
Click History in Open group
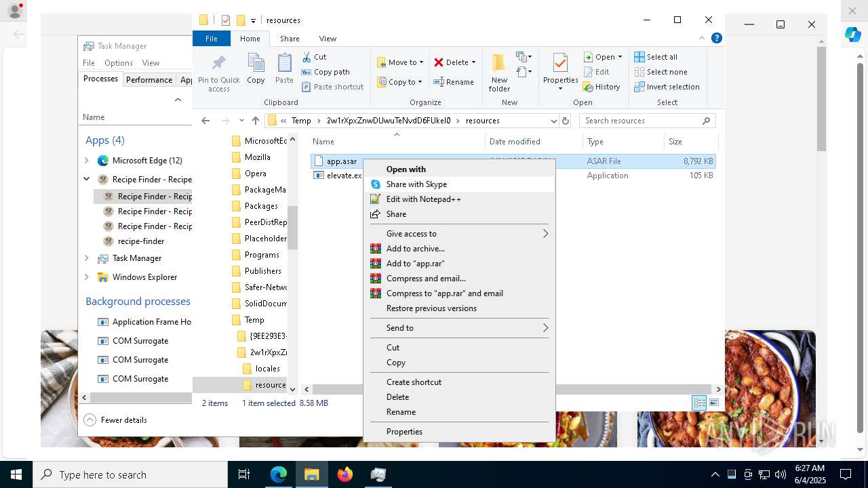pos(602,87)
